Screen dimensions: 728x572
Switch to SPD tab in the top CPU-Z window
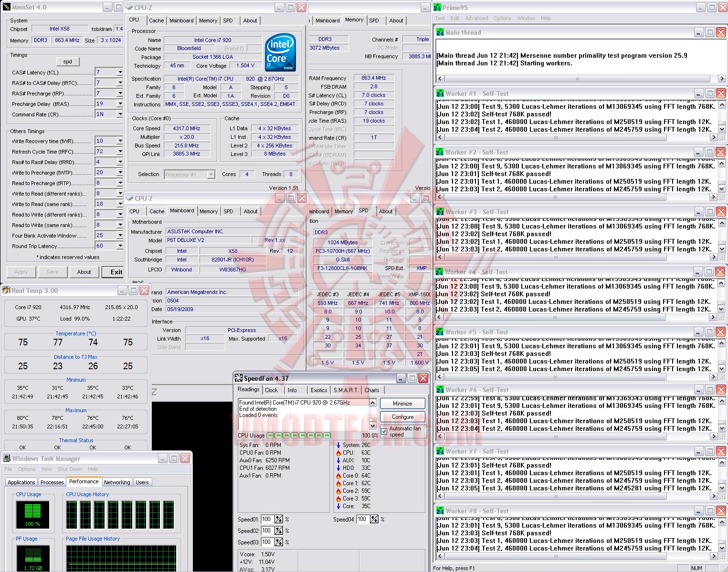click(x=228, y=21)
